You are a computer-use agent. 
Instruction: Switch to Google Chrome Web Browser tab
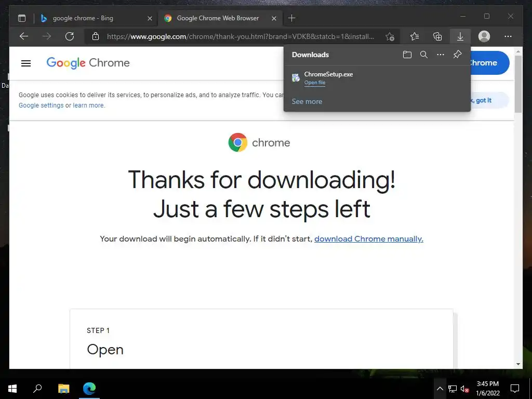point(220,18)
